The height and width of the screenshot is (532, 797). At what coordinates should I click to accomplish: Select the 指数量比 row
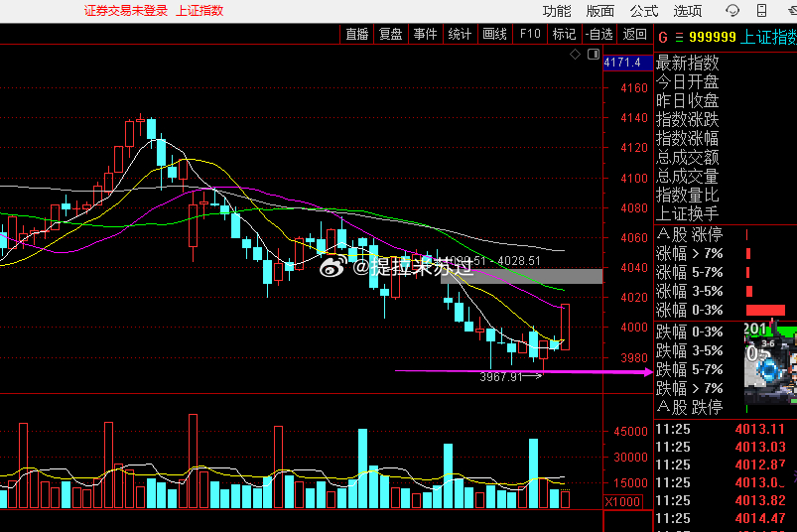coord(687,196)
